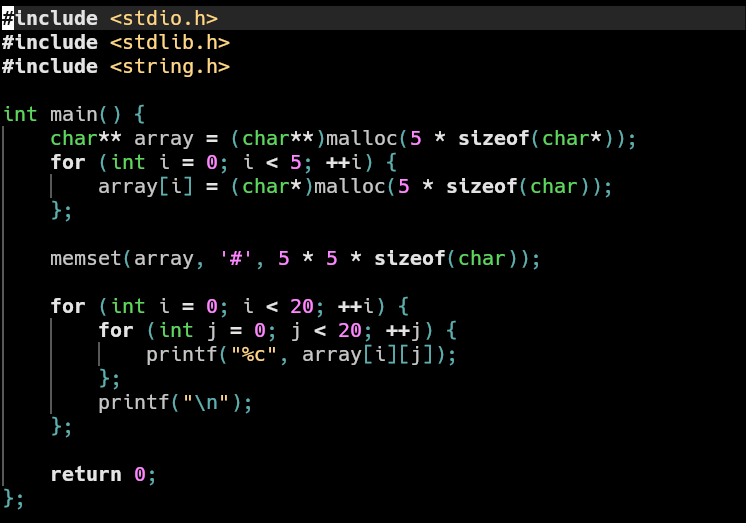Click the (char**) cast before malloc
The image size is (746, 523).
[x=278, y=138]
